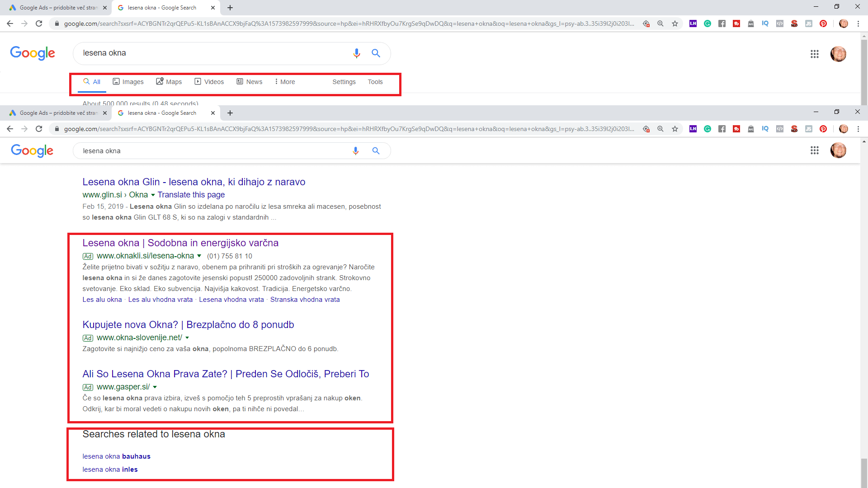868x488 pixels.
Task: Open Lesena okna Glin result link
Action: 193,182
